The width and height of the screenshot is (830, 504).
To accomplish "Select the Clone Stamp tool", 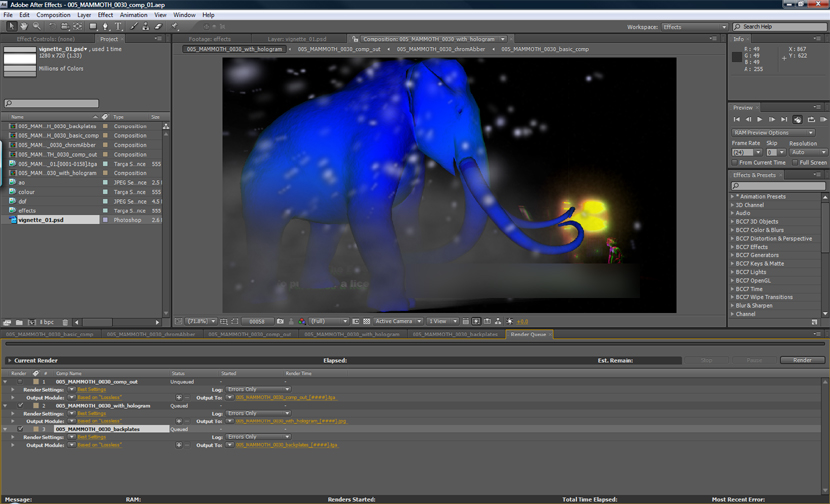I will pos(146,26).
